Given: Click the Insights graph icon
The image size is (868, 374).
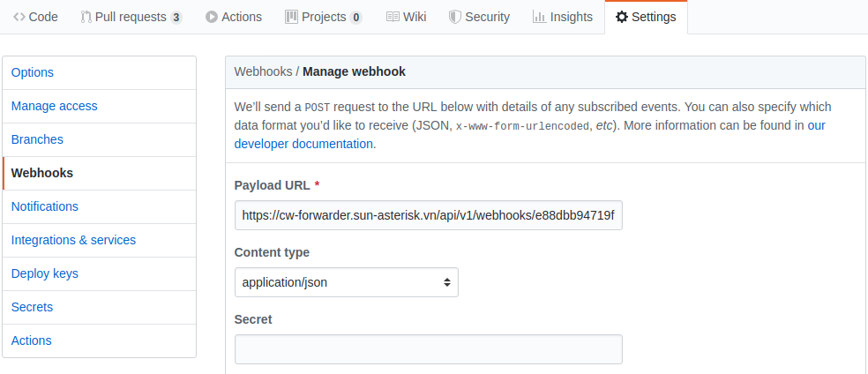Looking at the screenshot, I should point(539,17).
